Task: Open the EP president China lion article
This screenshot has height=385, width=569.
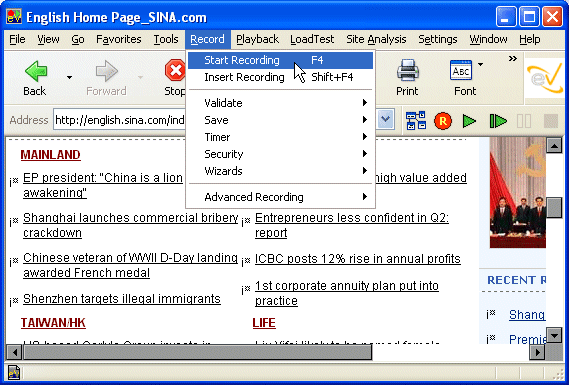Action: [103, 185]
